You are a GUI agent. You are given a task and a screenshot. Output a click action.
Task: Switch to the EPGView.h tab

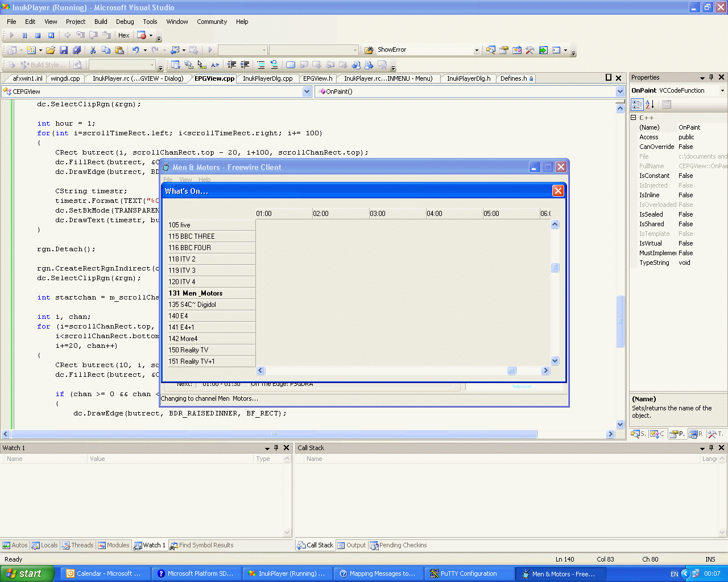tap(317, 78)
